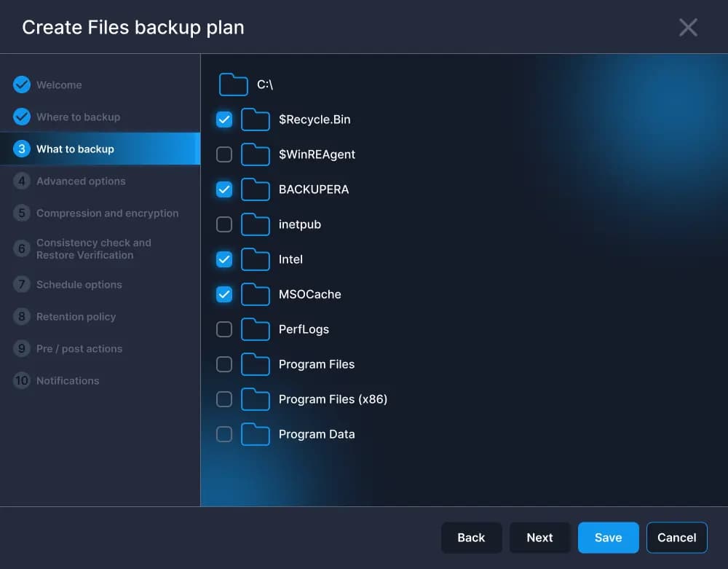Uncheck the $Recycle.Bin checkbox
Screen dimensions: 728x569
click(223, 119)
